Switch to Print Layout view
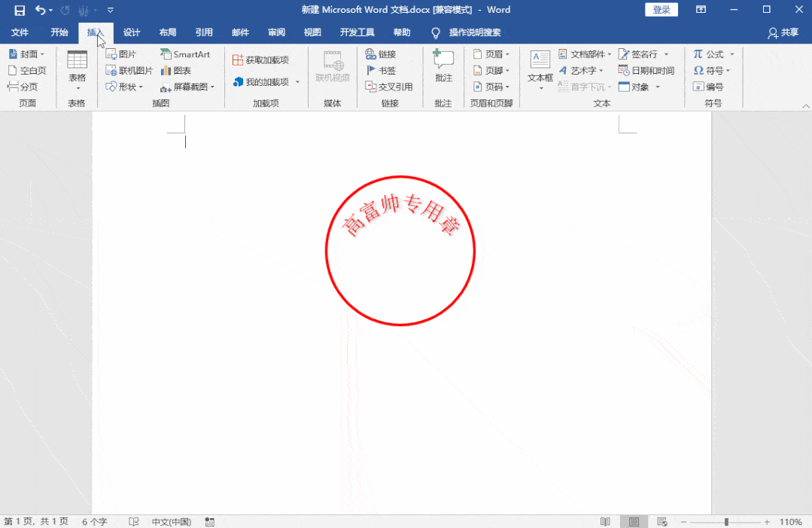The height and width of the screenshot is (528, 812). (634, 521)
